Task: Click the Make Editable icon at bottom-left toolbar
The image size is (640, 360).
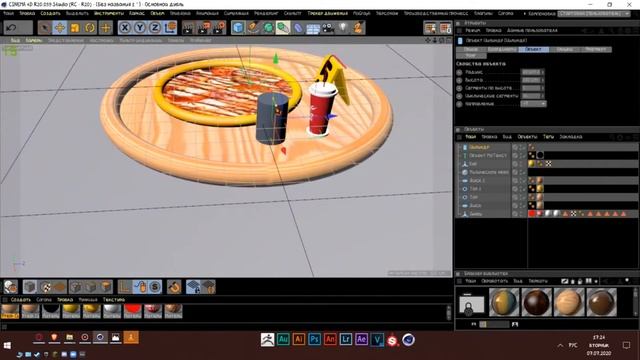Action: 10,287
